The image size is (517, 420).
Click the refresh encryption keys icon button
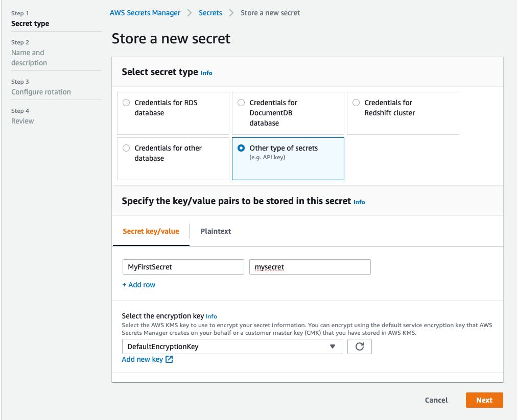(x=359, y=347)
